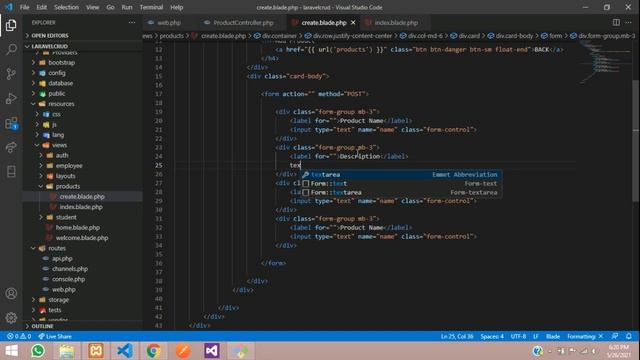Select textarea Emmet Abbreviation suggestion

click(401, 175)
